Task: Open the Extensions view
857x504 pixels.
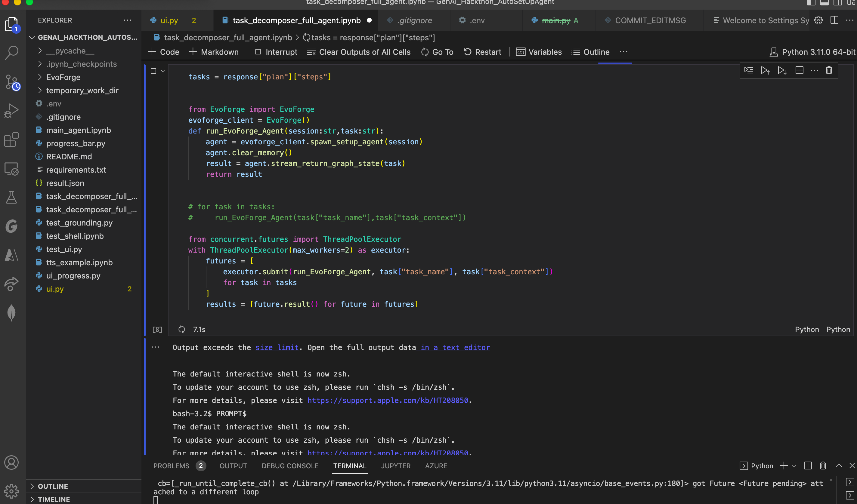Action: [11, 140]
